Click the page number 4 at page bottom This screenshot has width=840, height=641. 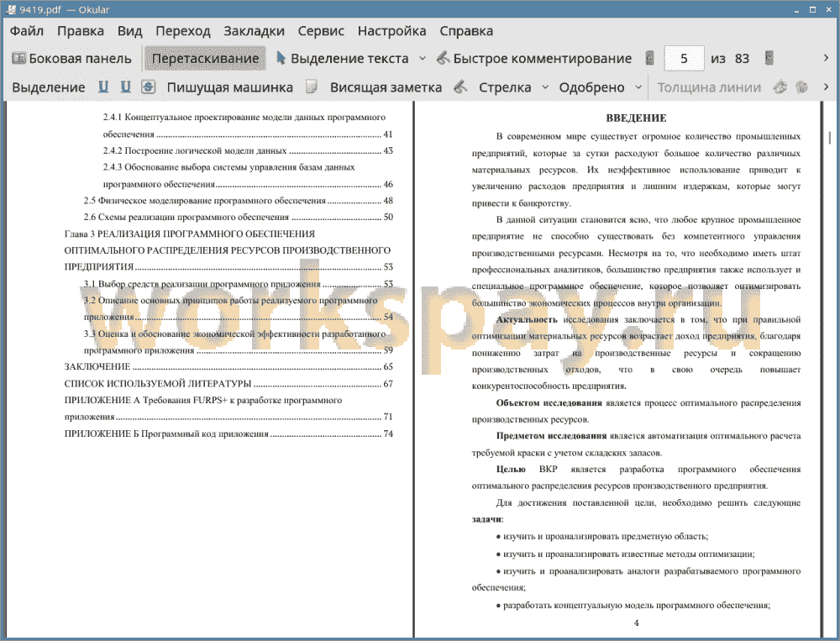click(x=636, y=623)
